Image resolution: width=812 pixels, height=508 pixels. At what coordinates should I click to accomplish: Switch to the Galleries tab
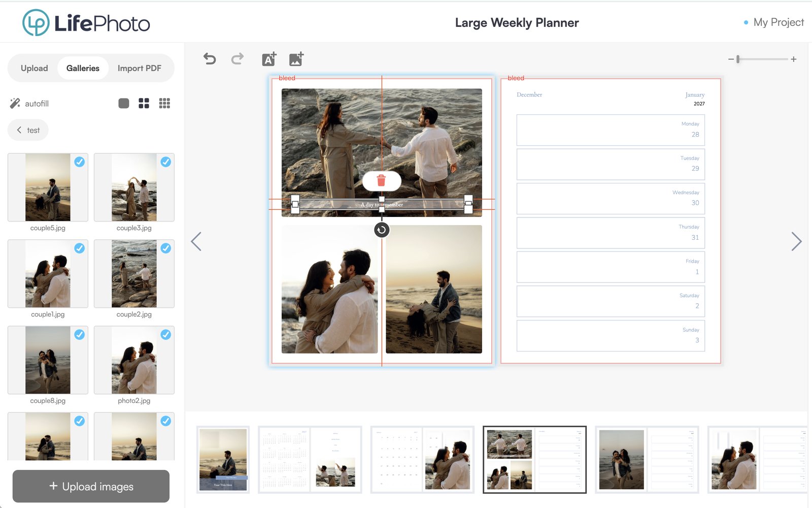click(x=83, y=68)
